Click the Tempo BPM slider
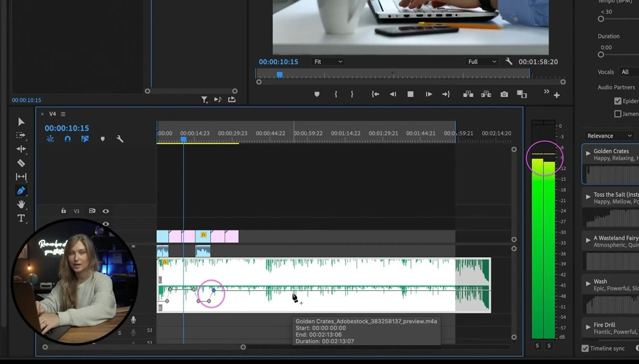 601,19
